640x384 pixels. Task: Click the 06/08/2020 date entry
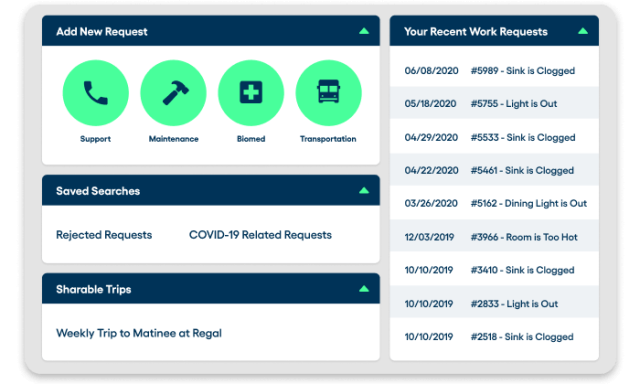tap(431, 71)
